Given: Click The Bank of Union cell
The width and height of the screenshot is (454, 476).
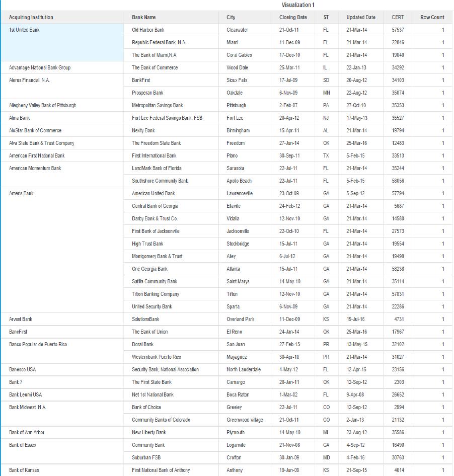Looking at the screenshot, I should [171, 332].
